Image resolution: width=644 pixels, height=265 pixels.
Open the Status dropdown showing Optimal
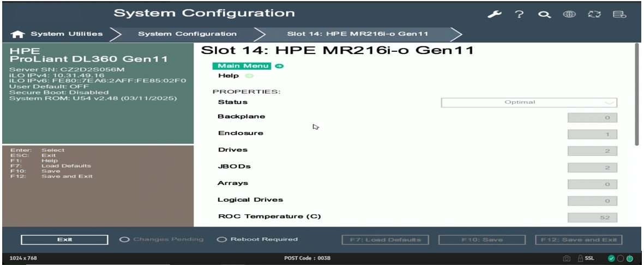tap(529, 103)
